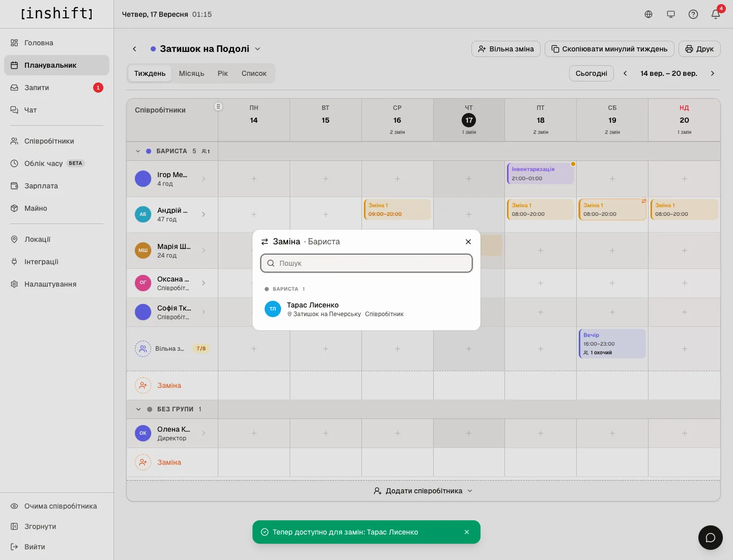Expand Додати співробітника dropdown
The width and height of the screenshot is (733, 560).
423,491
